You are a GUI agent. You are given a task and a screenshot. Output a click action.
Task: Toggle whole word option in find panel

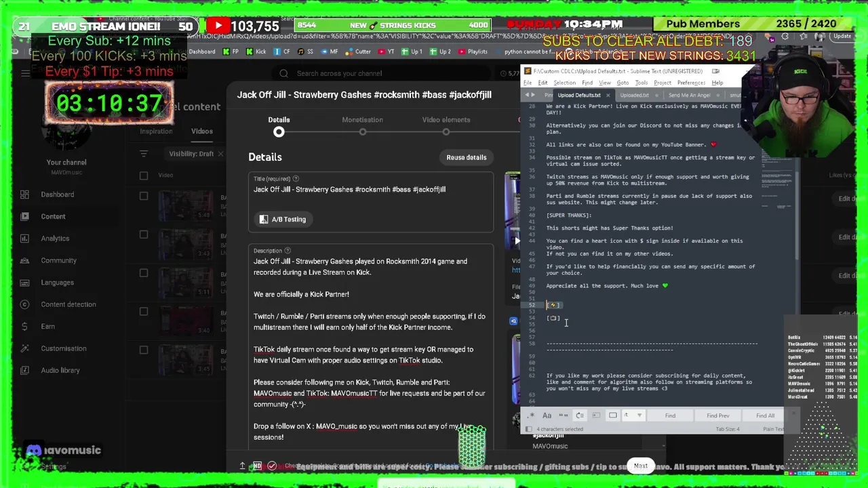[x=564, y=415]
